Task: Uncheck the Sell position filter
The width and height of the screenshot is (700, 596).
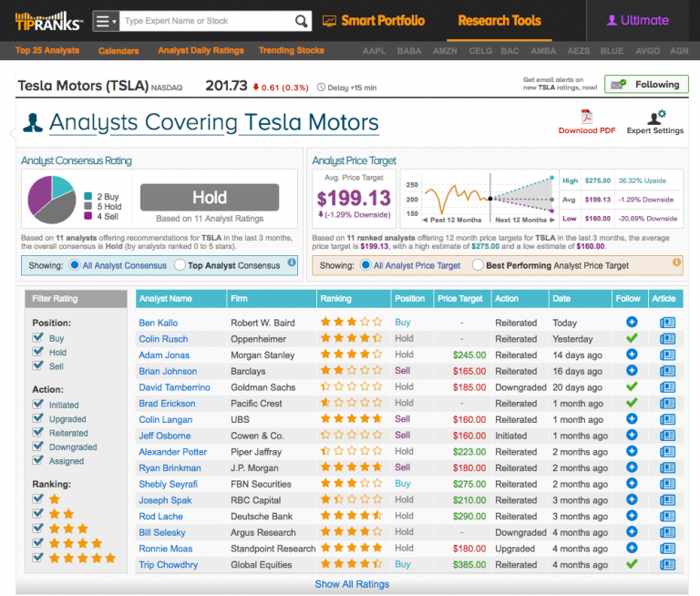Action: pos(38,365)
